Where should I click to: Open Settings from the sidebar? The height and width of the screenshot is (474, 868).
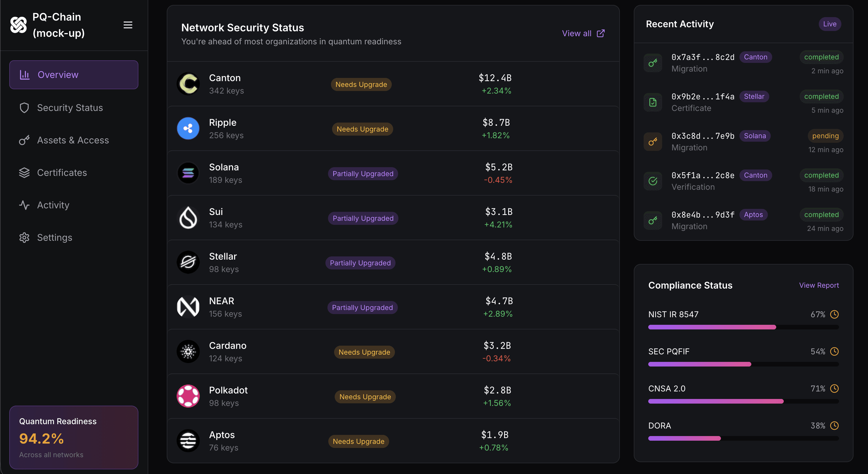coord(55,238)
